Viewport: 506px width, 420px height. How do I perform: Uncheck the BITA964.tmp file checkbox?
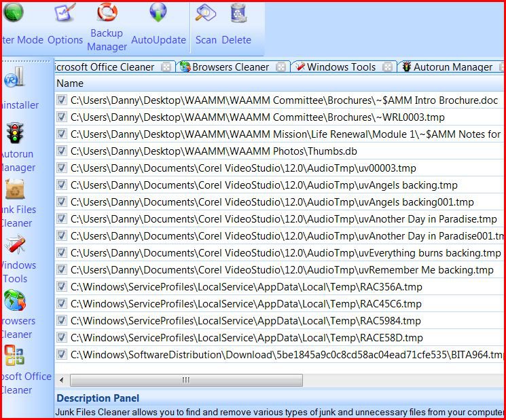tap(61, 354)
